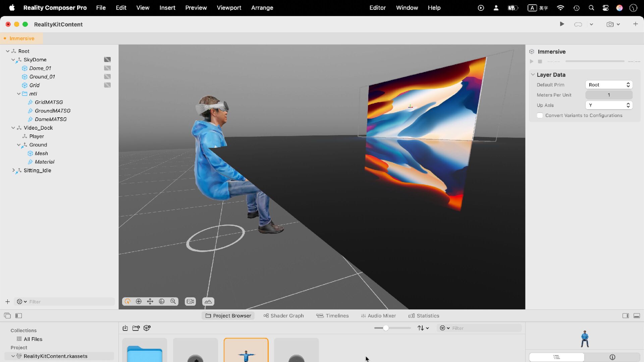Collapse the SkyDome node
The height and width of the screenshot is (362, 644).
pyautogui.click(x=13, y=60)
